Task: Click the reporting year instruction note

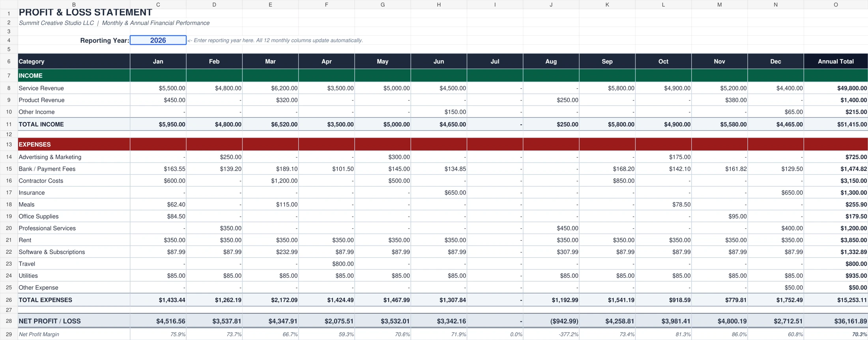Action: (x=275, y=41)
